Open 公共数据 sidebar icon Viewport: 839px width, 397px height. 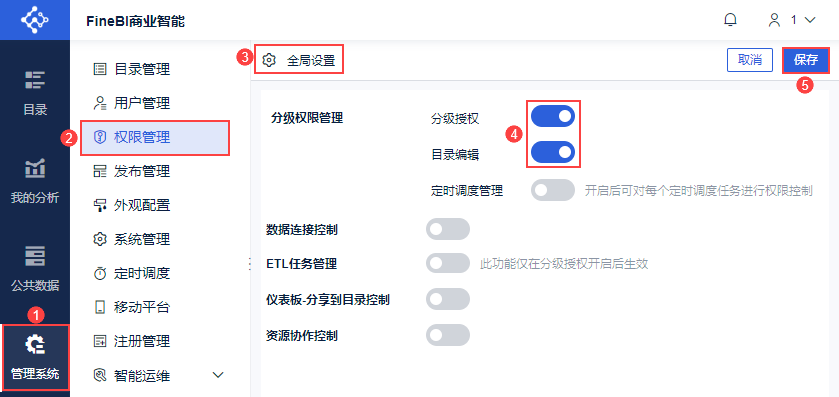[x=35, y=269]
